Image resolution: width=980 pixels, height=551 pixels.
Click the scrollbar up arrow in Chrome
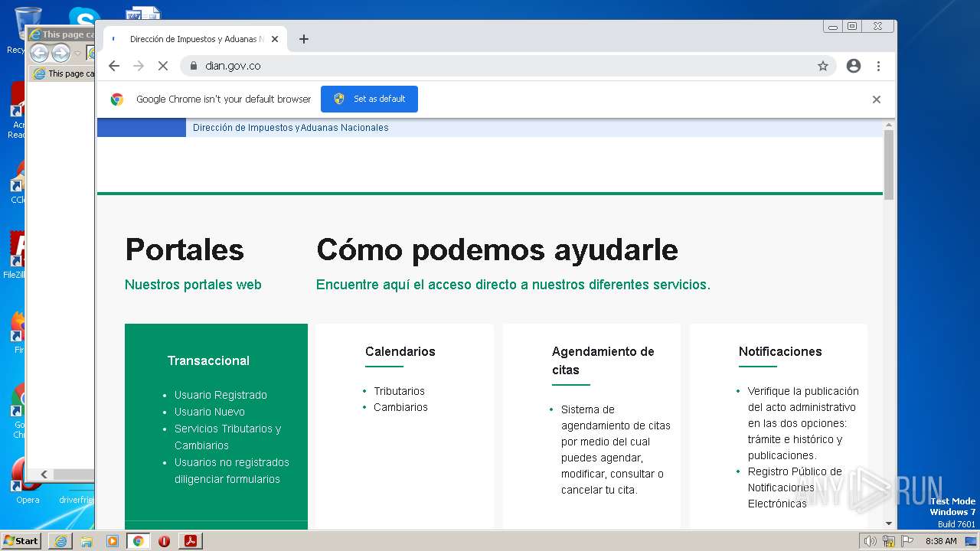tap(889, 125)
